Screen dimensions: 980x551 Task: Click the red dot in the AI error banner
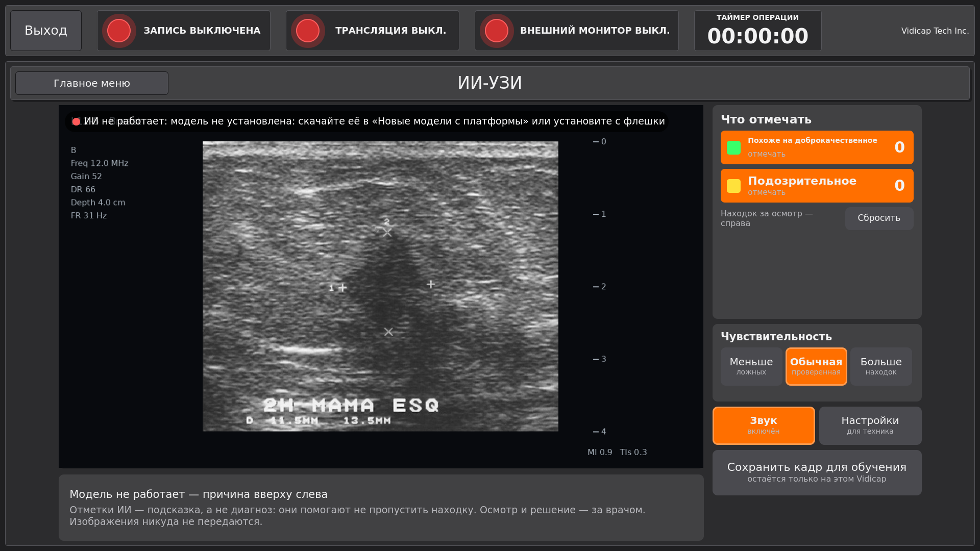[x=76, y=121]
